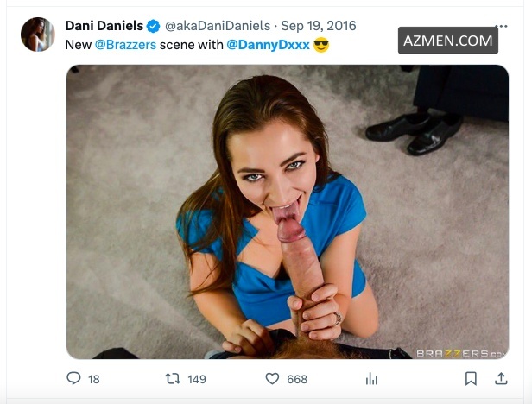Click the reply count of 18

coord(93,379)
